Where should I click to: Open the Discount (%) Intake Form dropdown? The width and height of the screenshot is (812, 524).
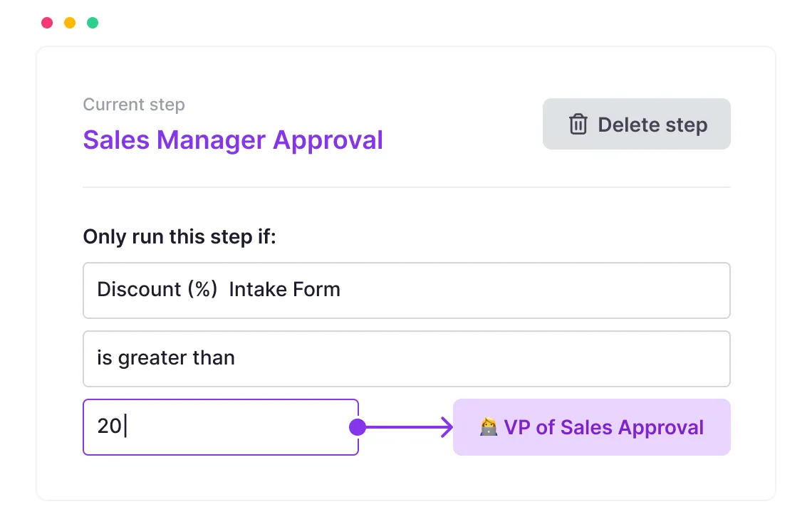tap(406, 290)
